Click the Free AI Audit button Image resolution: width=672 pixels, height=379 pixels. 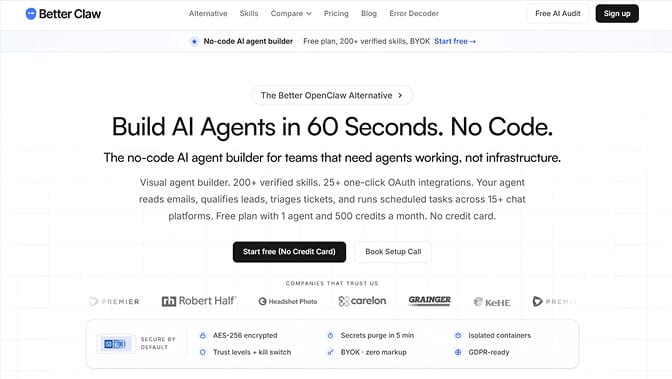(558, 13)
